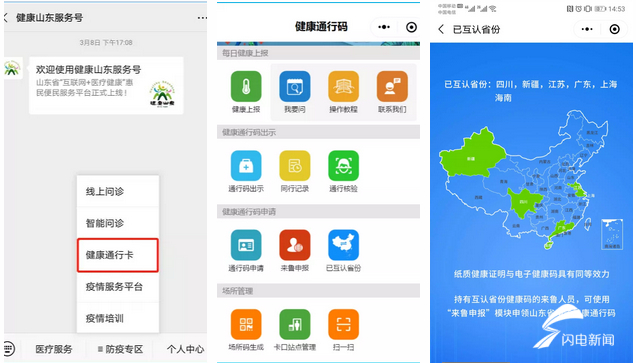Open more menu in 健康通行码 header

click(384, 27)
